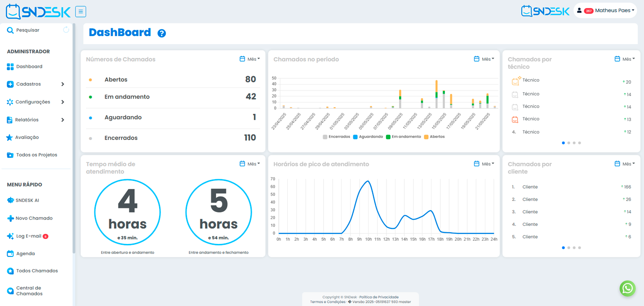Open the Central de Chamados
The width and height of the screenshot is (644, 306).
coord(26,290)
